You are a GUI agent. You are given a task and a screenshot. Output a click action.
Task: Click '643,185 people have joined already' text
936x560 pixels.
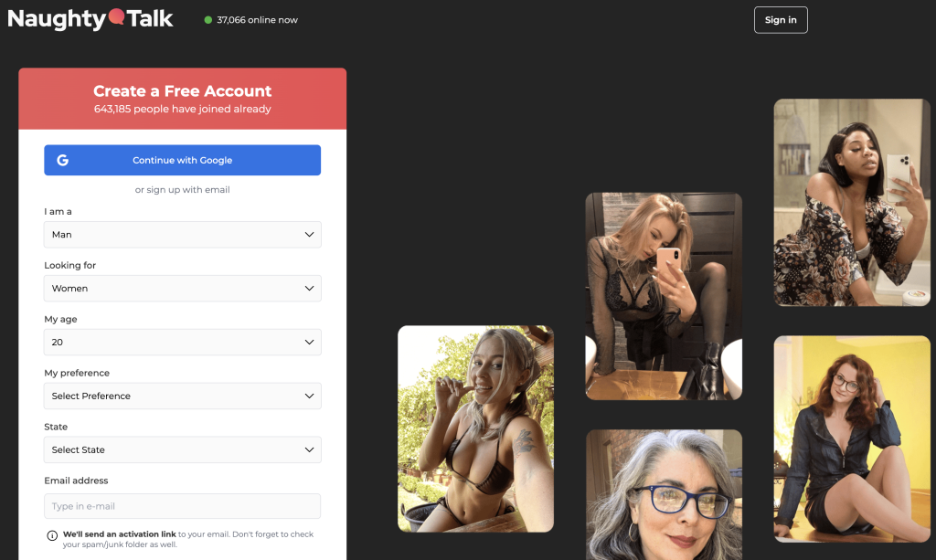pyautogui.click(x=182, y=109)
